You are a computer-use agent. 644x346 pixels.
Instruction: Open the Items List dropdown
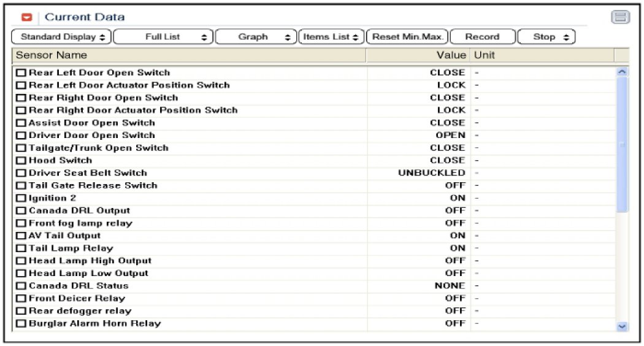[x=332, y=37]
